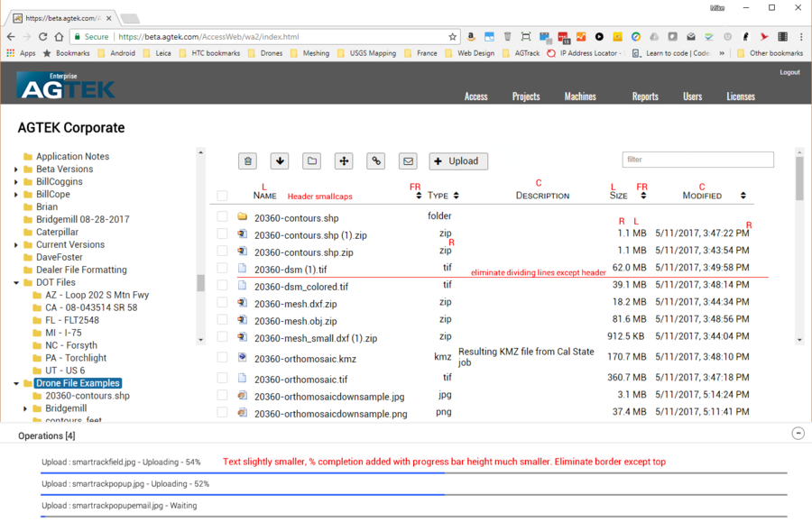This screenshot has width=812, height=522.
Task: Tick the select-all checkbox above file list
Action: 222,194
